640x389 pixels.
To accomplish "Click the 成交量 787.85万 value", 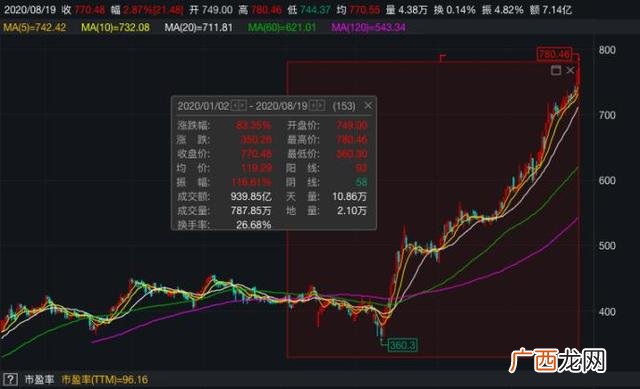I will [x=251, y=211].
